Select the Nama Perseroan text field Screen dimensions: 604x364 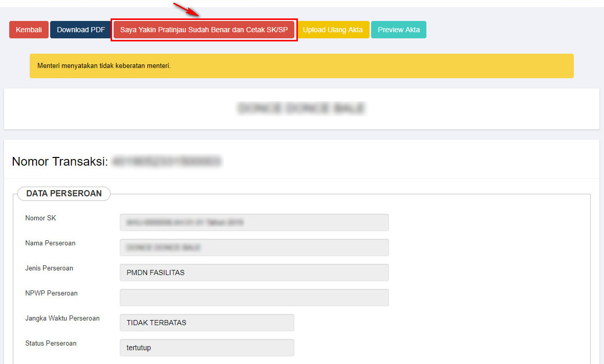click(x=254, y=247)
